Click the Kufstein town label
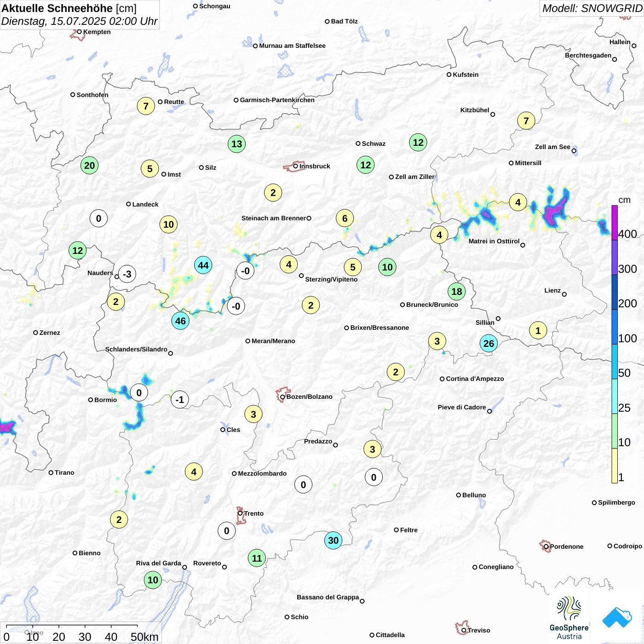This screenshot has width=644, height=644. pyautogui.click(x=466, y=75)
